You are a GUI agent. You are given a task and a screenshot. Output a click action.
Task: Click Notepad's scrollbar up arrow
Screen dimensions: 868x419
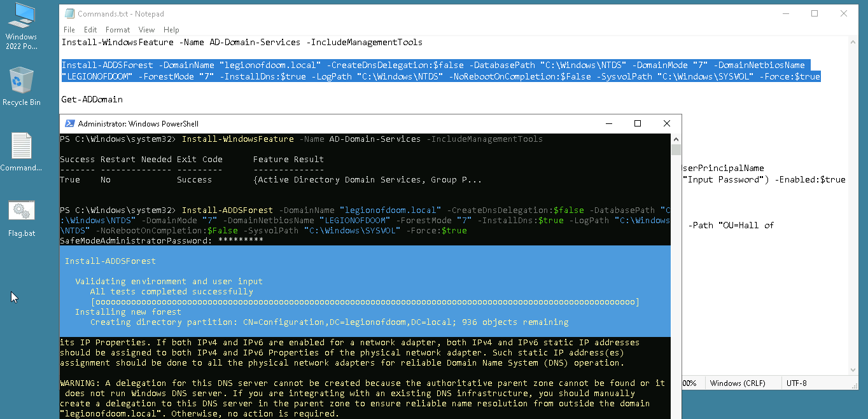[x=853, y=41]
